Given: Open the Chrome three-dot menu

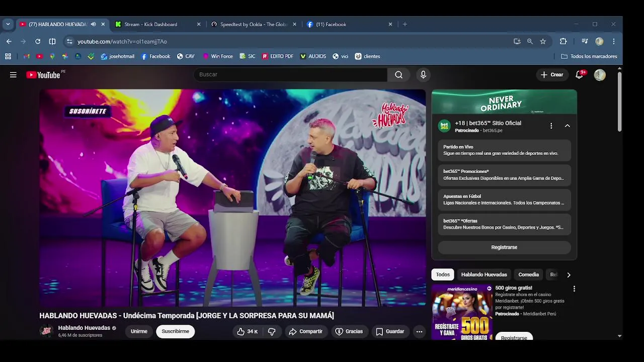Looking at the screenshot, I should click(614, 41).
